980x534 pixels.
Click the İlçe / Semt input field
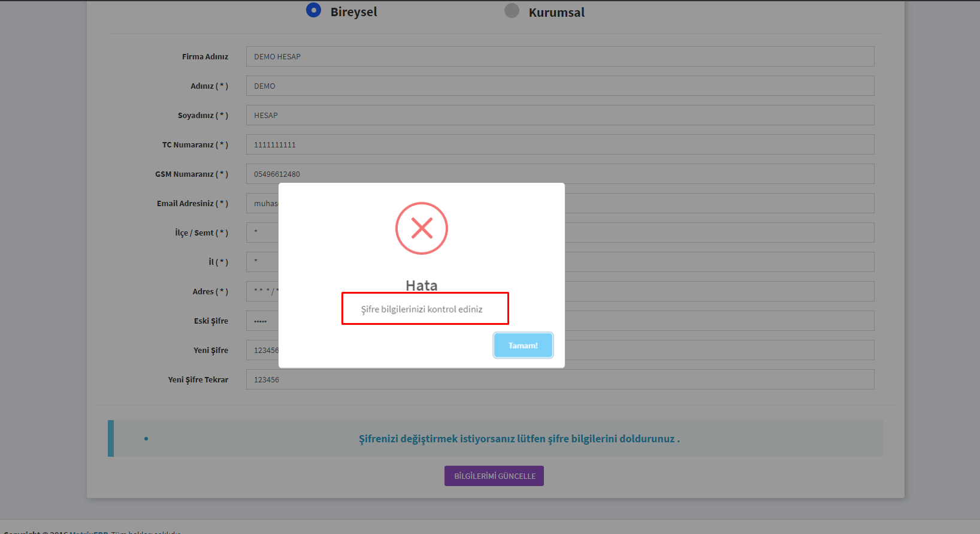719,233
